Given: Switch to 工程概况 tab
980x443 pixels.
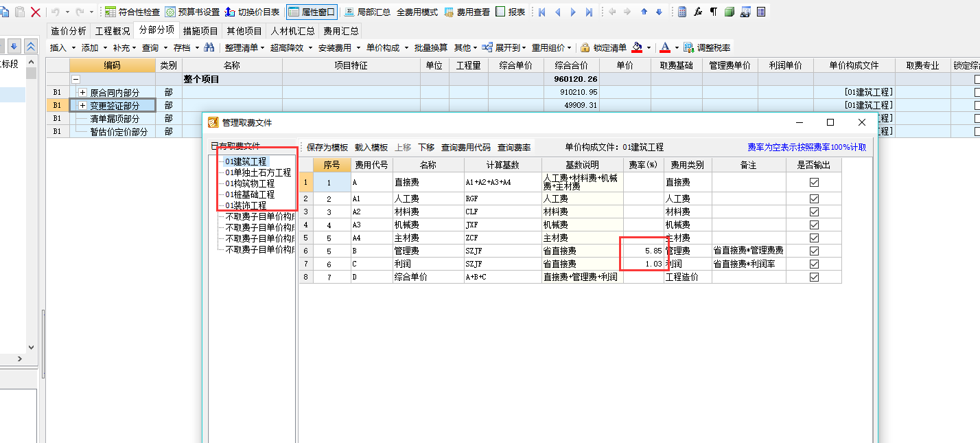Looking at the screenshot, I should pos(113,31).
